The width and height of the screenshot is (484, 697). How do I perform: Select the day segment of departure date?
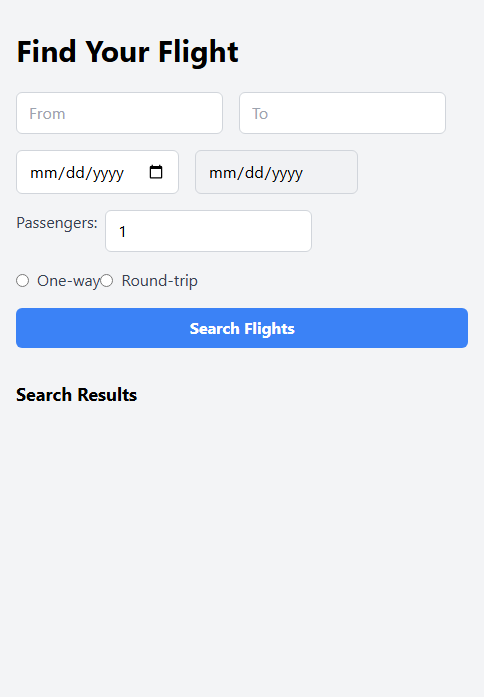[76, 172]
